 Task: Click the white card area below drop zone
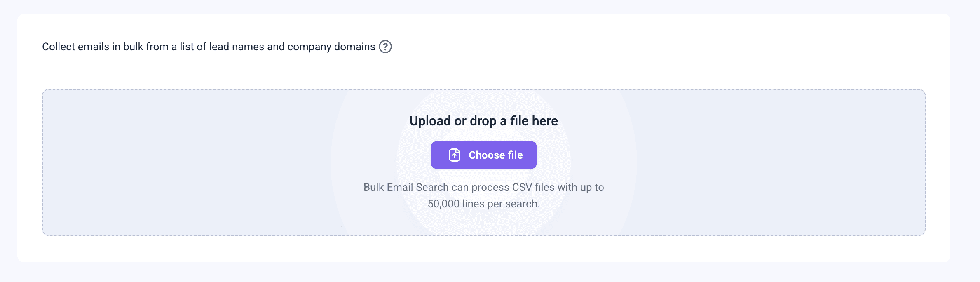click(x=483, y=249)
